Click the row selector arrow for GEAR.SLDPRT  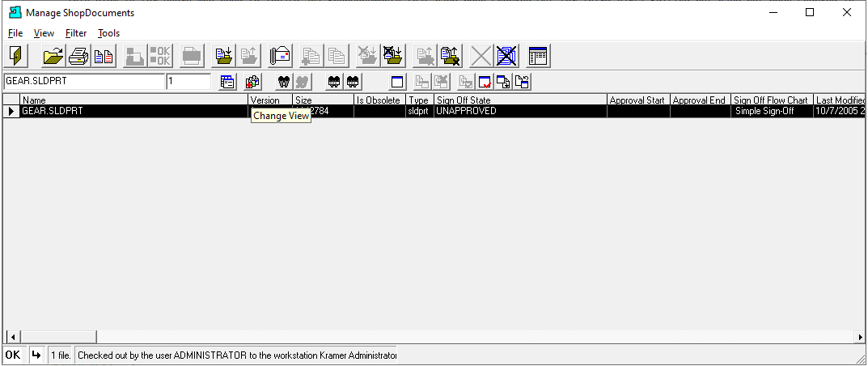(11, 111)
